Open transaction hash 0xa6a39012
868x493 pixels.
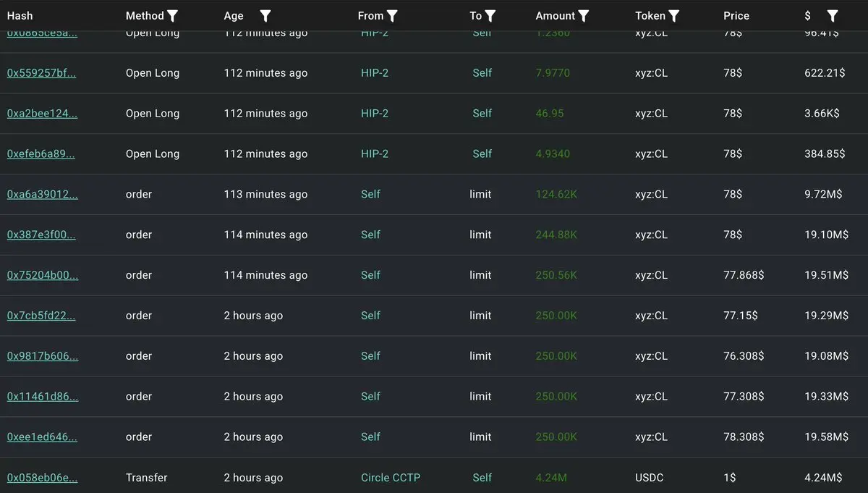[x=43, y=195]
